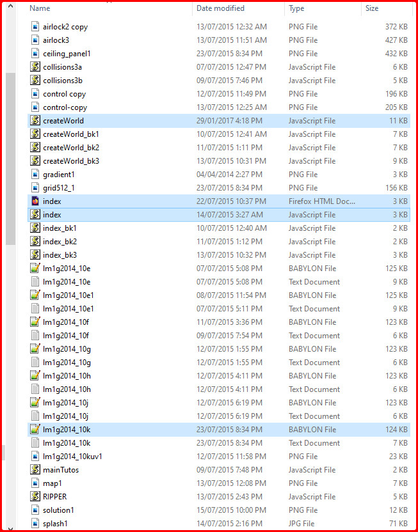Select the grid512_1 image icon
The image size is (418, 532).
click(35, 187)
